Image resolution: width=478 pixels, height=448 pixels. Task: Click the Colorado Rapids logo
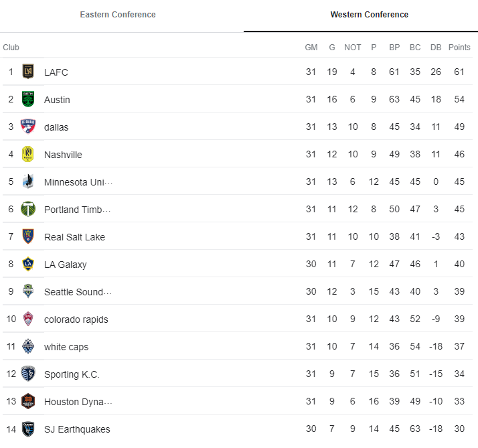28,319
